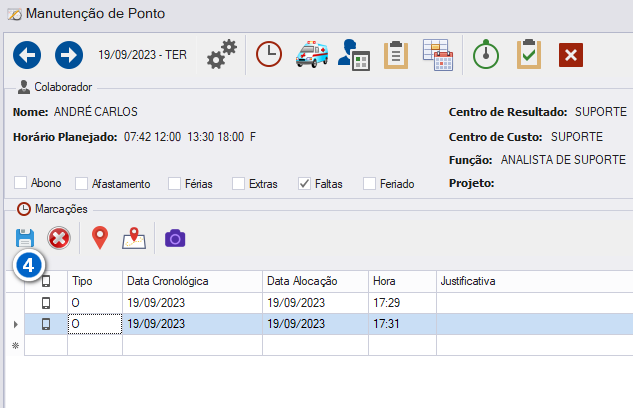Viewport: 633px width, 408px height.
Task: Click the Data Alocação column header
Action: coord(315,281)
